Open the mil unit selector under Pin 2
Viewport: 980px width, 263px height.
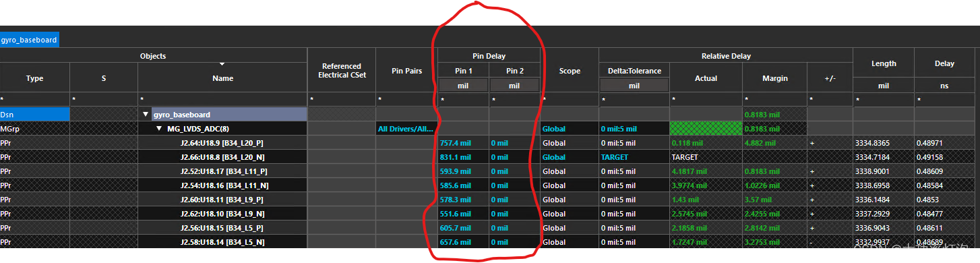click(x=514, y=86)
